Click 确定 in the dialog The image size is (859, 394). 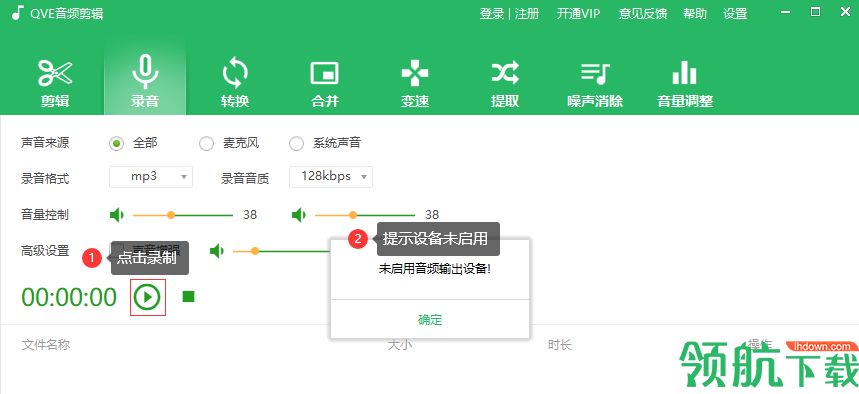430,319
